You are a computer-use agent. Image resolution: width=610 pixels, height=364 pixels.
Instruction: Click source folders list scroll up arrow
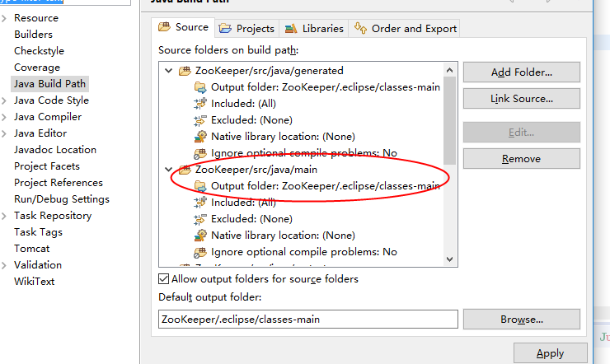(x=450, y=70)
